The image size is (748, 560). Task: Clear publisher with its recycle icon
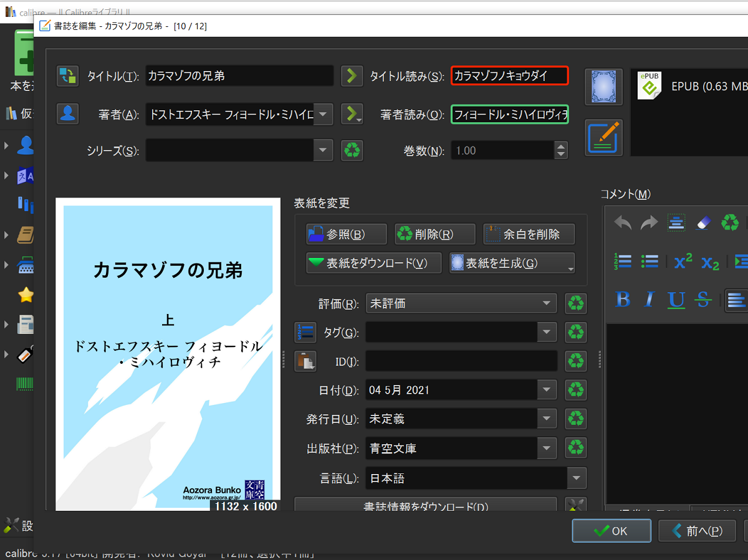click(576, 448)
